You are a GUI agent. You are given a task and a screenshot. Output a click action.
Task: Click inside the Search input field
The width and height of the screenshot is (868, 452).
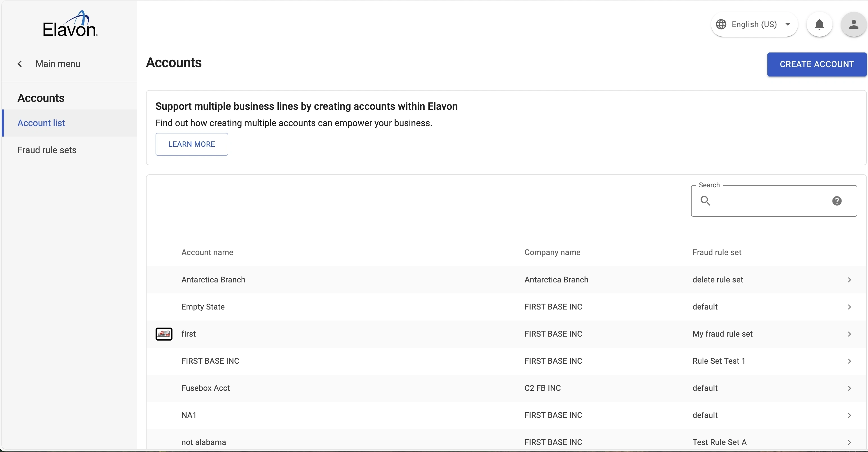772,201
